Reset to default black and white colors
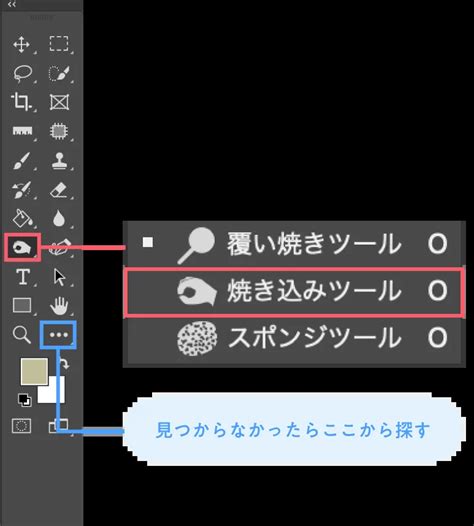This screenshot has height=526, width=474. [x=25, y=400]
